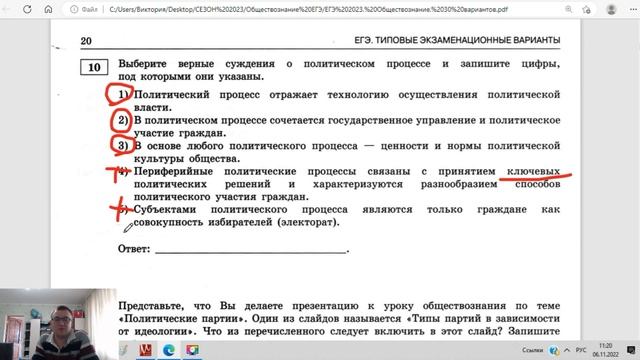Click header ЕГЭ. ТИПОВЫЕ ЭКЗАМЕНАЦИОННЫЕ ВАРИАНТЫ
This screenshot has width=640, height=360.
(x=457, y=40)
